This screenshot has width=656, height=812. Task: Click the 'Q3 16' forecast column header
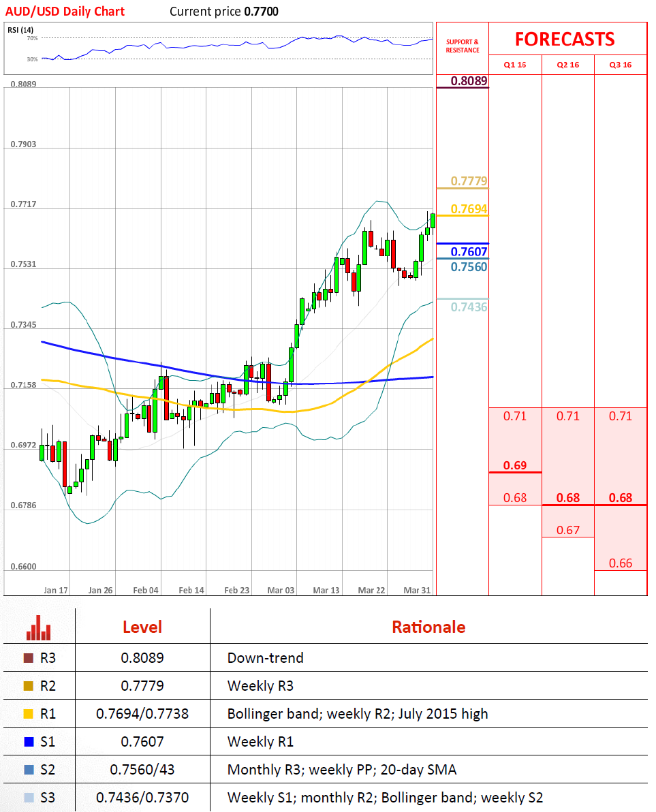click(621, 65)
